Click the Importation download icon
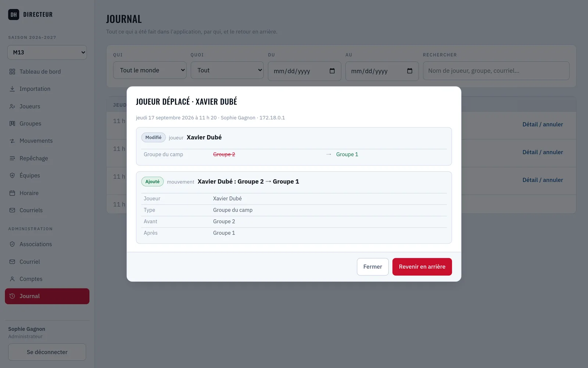This screenshot has width=588, height=368. pyautogui.click(x=12, y=89)
